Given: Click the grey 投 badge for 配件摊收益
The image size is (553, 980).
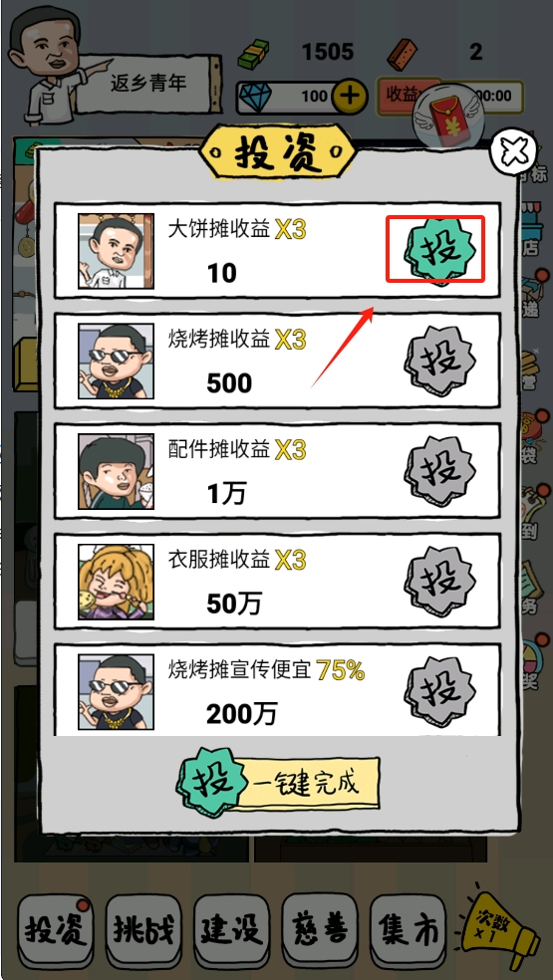Looking at the screenshot, I should coord(440,471).
